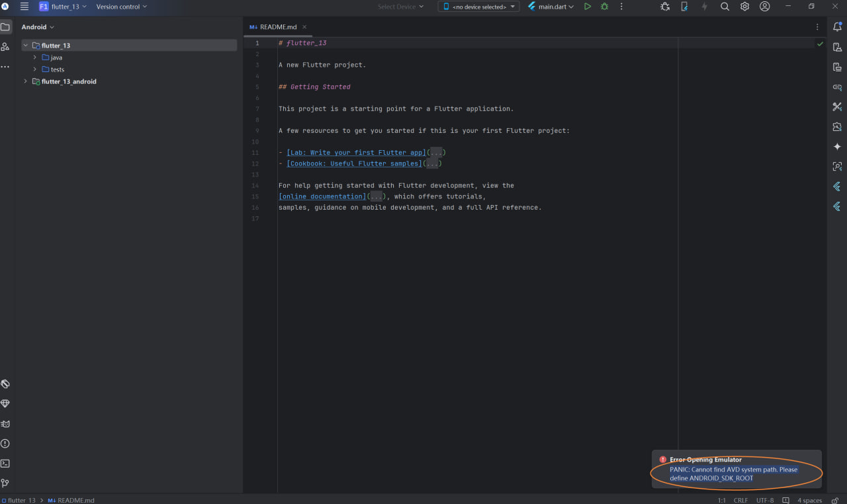Open the App Quality Insights diamond icon
Viewport: 847px width, 504px height.
pyautogui.click(x=5, y=403)
